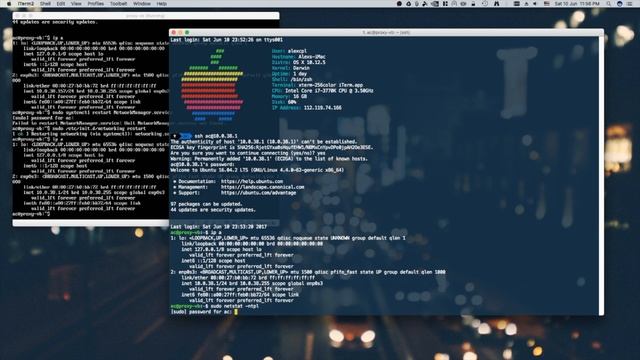Open the Profiles menu
The width and height of the screenshot is (640, 360).
pos(96,4)
